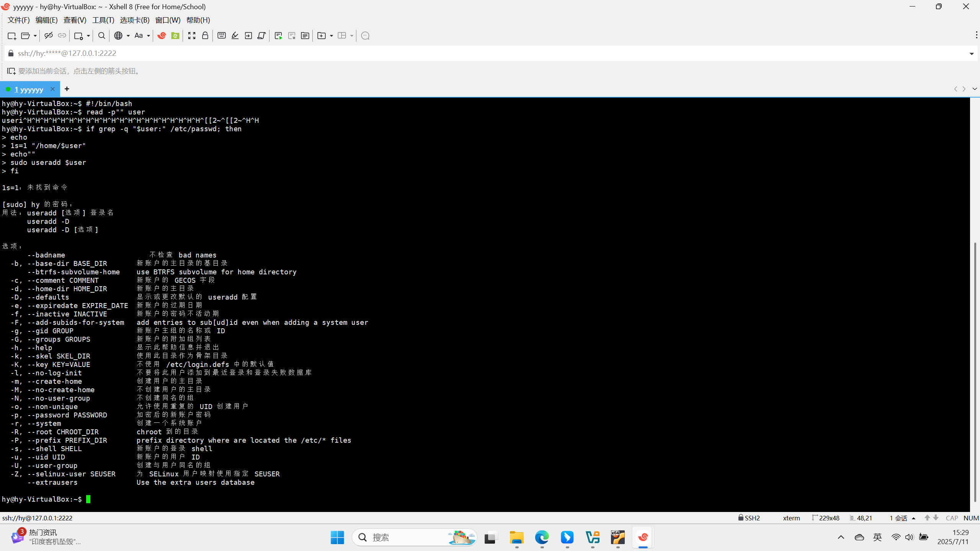Expand the address bar history dropdown
This screenshot has height=551, width=980.
point(971,54)
